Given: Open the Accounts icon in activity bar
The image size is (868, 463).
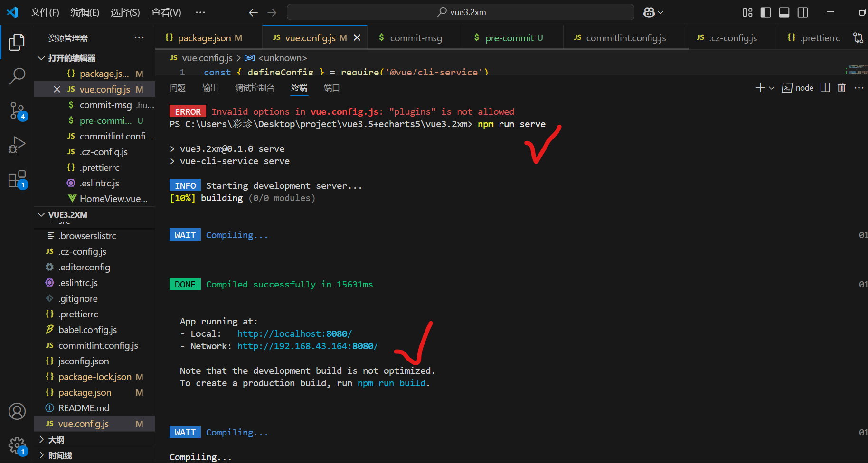Looking at the screenshot, I should tap(17, 411).
